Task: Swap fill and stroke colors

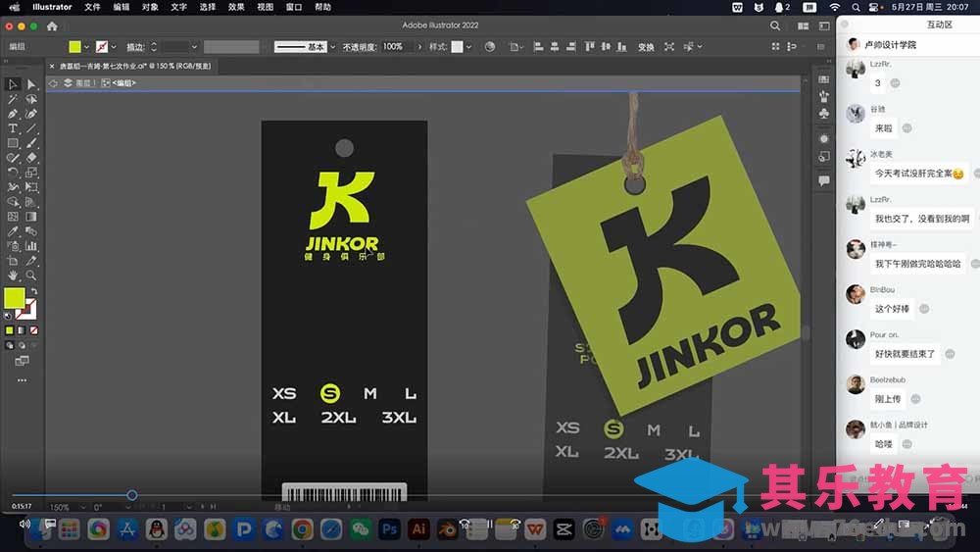Action: [33, 291]
